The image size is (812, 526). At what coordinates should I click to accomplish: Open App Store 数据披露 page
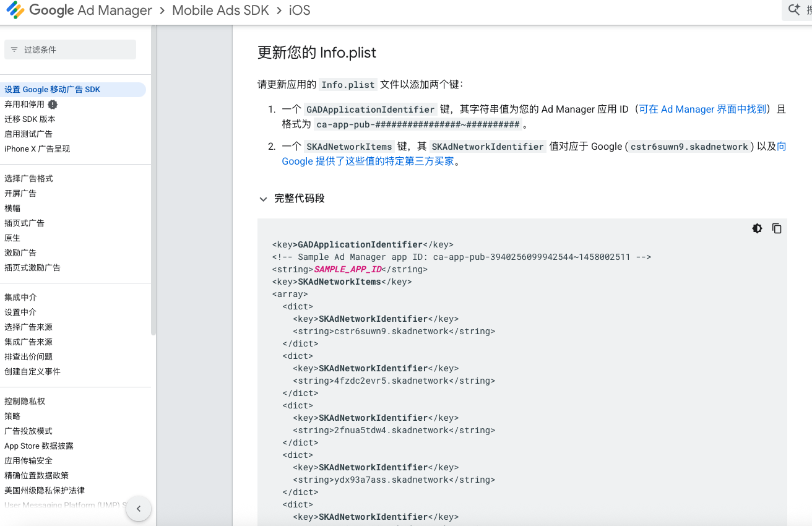tap(39, 446)
